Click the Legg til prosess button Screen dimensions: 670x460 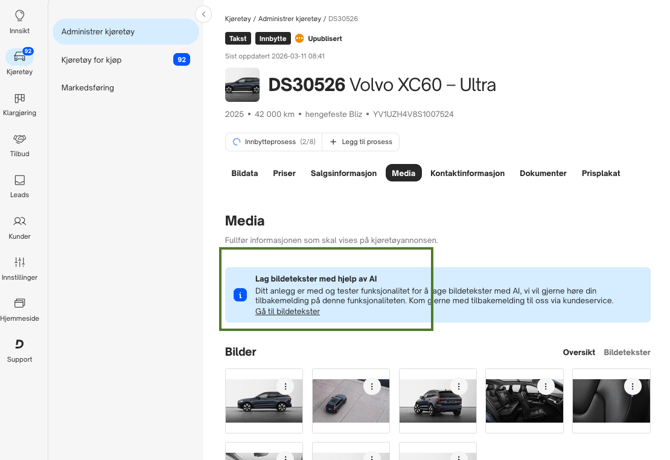point(361,142)
